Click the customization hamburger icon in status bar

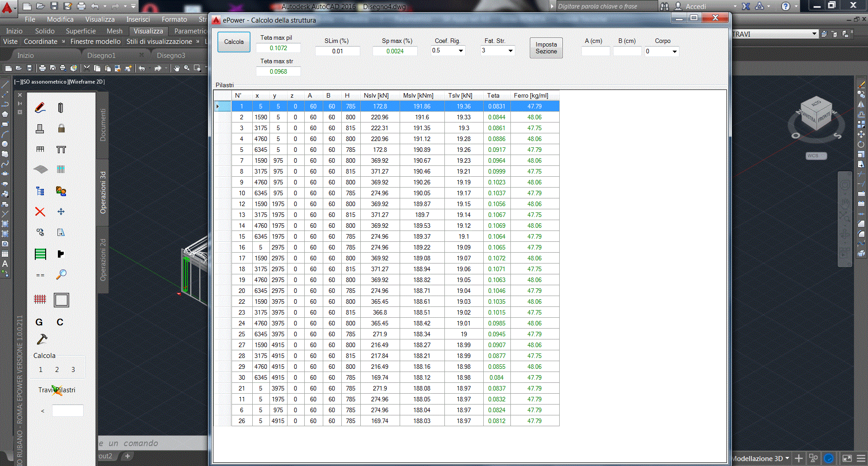click(861, 458)
